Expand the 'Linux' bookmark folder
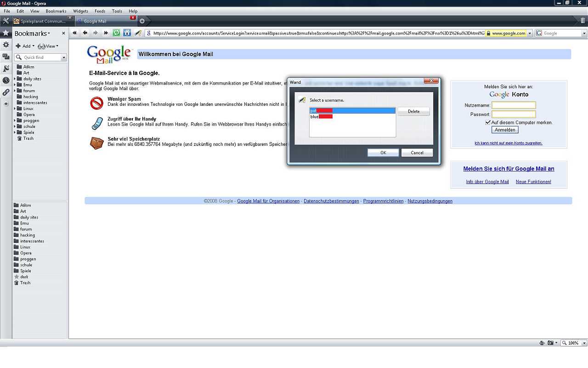Screen dimensions: 588x368 pyautogui.click(x=15, y=109)
